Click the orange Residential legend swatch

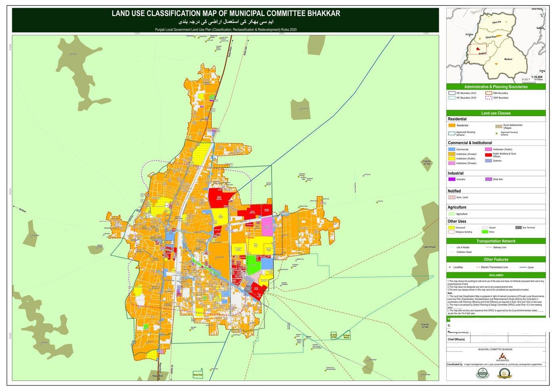point(451,125)
